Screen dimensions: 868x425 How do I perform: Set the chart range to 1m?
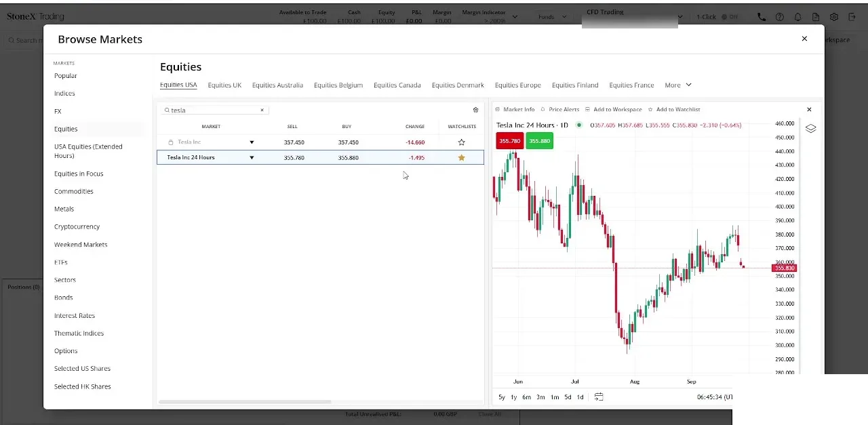[x=555, y=397]
